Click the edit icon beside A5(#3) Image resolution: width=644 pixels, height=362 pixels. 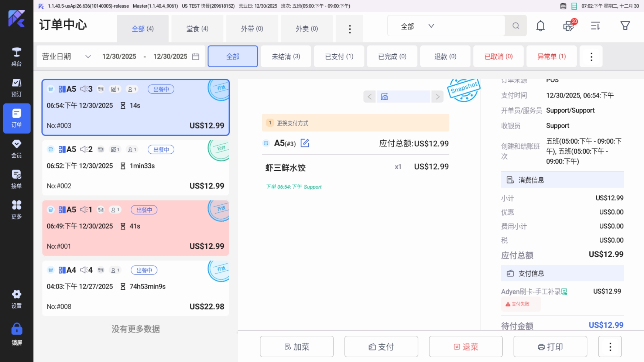tap(305, 143)
